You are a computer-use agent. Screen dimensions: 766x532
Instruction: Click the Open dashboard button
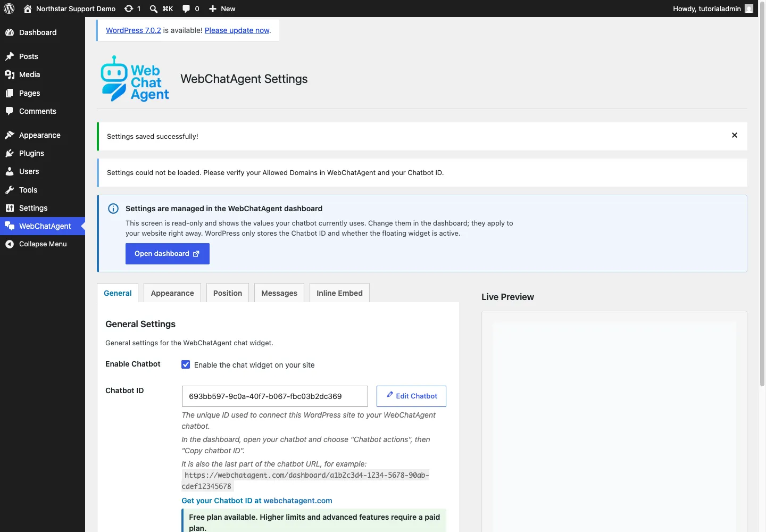[168, 254]
